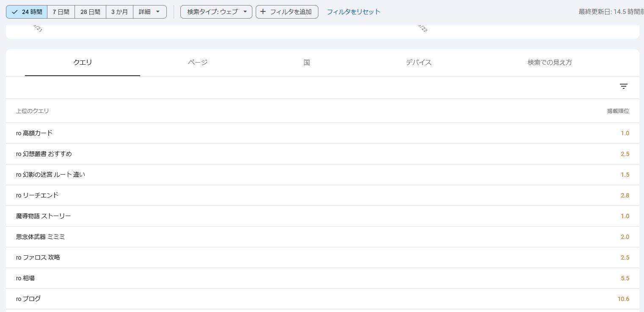Select the クエリ tab
644x312 pixels.
83,63
